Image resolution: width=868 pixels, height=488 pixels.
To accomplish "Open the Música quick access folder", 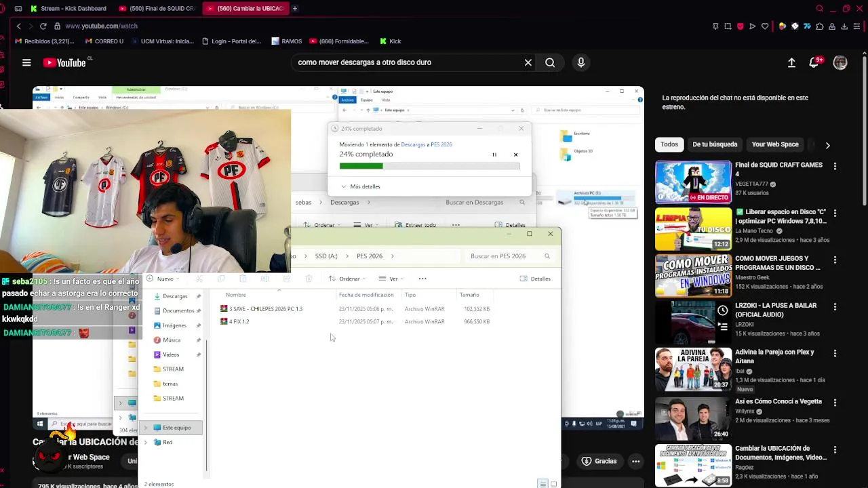I will coord(172,340).
